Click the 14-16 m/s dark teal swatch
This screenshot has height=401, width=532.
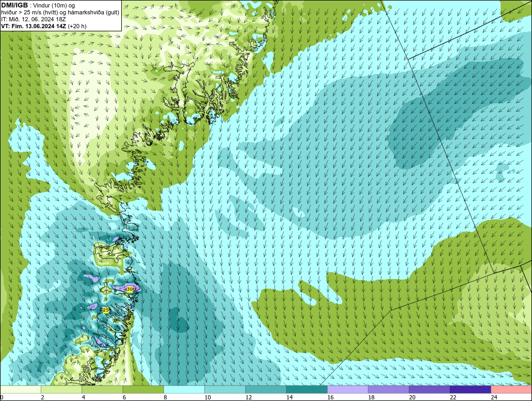coord(307,389)
